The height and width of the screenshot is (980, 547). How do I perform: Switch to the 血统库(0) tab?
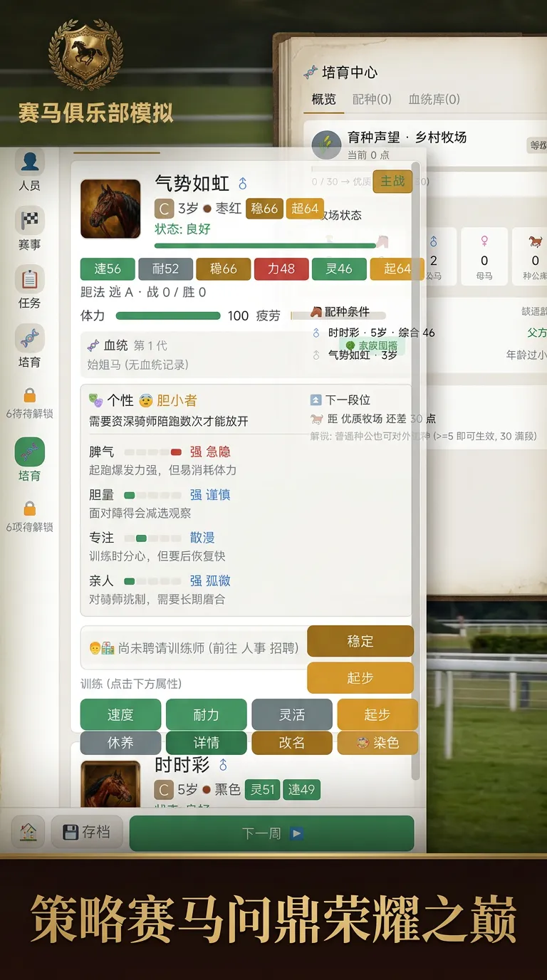434,99
